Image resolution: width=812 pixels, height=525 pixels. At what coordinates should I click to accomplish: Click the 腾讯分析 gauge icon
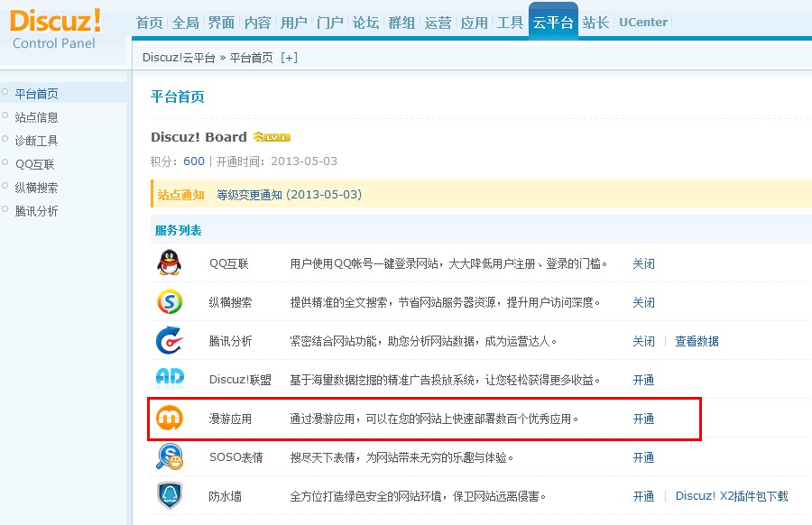coord(170,340)
